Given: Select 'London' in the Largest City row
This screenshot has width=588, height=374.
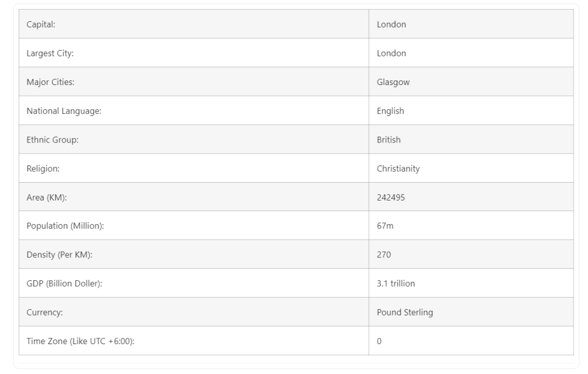Looking at the screenshot, I should (391, 53).
